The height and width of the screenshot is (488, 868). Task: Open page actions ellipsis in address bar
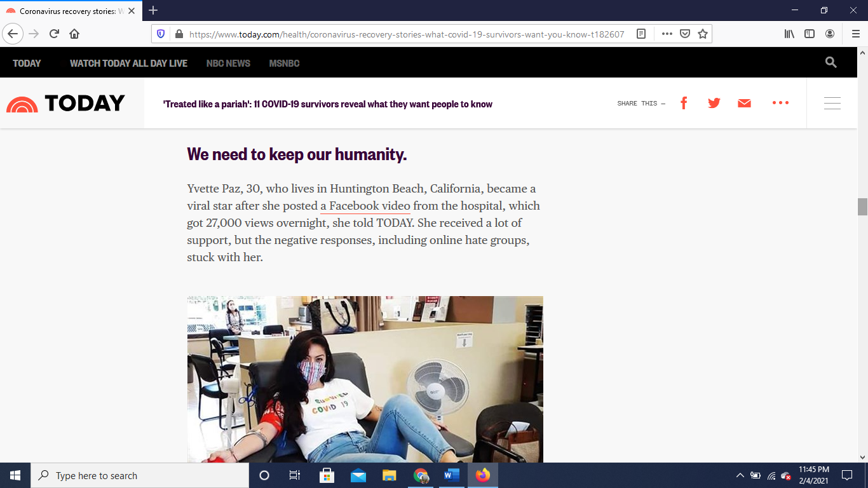[667, 34]
